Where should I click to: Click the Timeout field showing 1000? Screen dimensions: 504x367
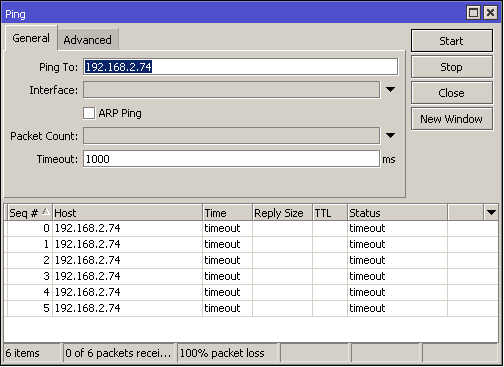point(231,159)
